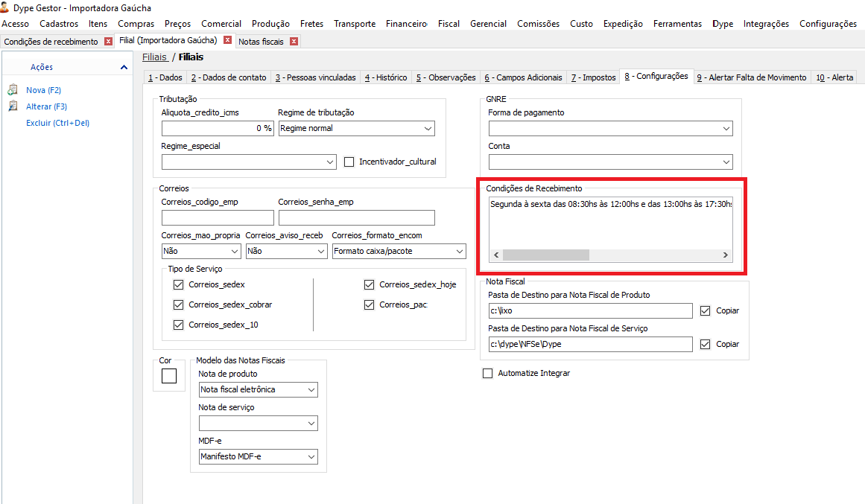Uncheck Correios_sedex_hoje checkbox

(x=369, y=284)
